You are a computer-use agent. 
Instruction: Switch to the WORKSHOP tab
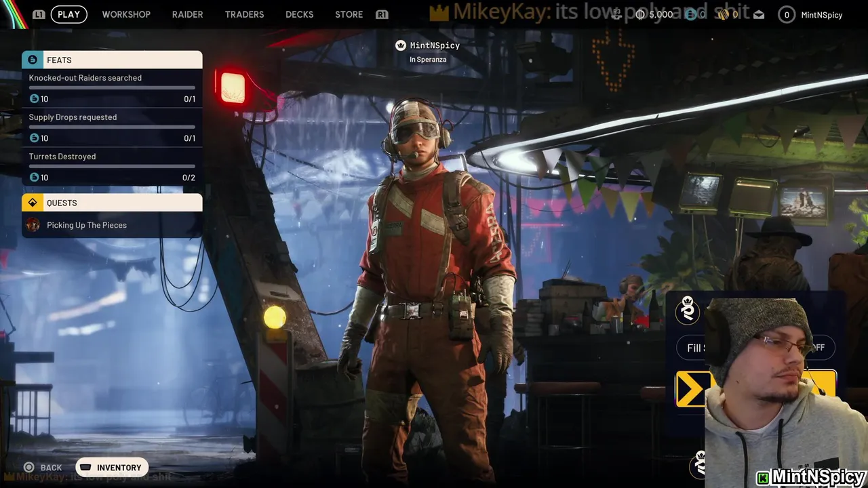126,14
